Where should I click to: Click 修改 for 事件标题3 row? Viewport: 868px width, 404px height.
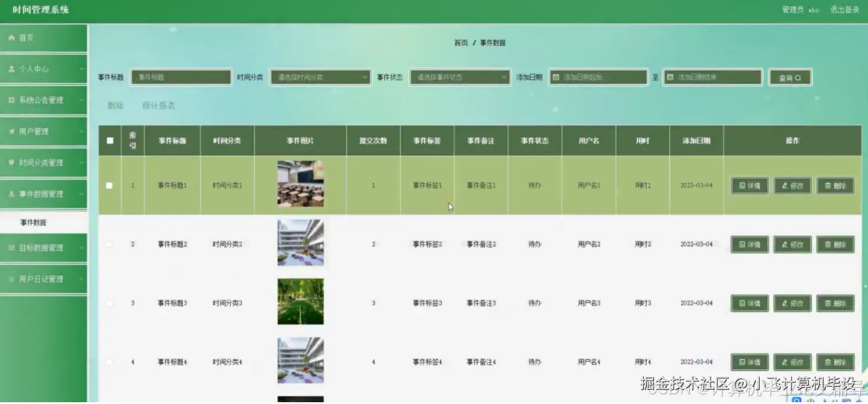coord(793,304)
